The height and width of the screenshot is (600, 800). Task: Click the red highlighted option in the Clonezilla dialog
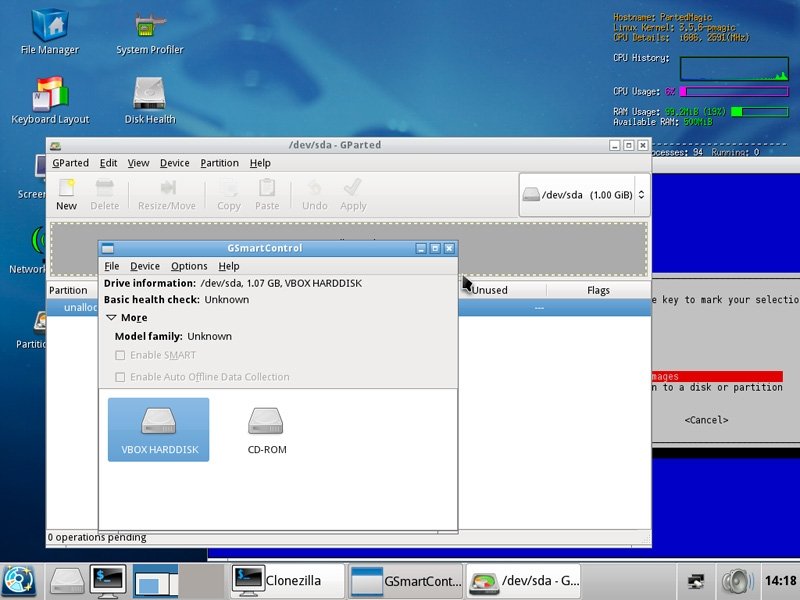[717, 376]
